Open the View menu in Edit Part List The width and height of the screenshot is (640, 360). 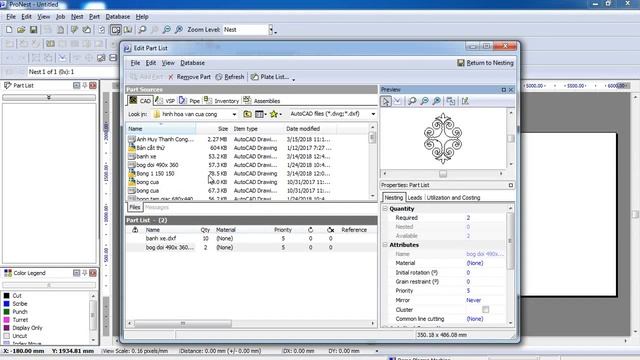tap(168, 63)
